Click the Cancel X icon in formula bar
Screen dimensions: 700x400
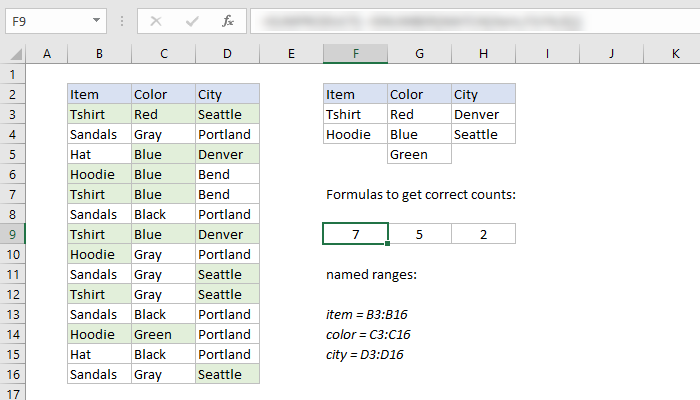click(157, 19)
